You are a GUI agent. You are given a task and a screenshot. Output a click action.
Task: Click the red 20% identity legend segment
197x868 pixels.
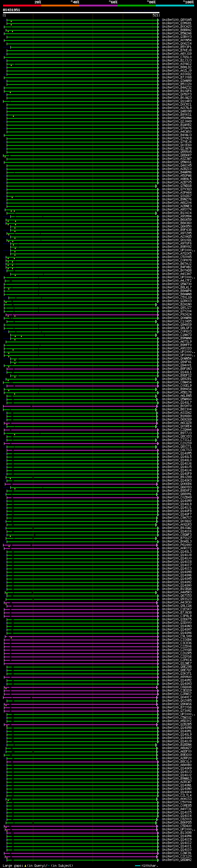click(x=22, y=6)
